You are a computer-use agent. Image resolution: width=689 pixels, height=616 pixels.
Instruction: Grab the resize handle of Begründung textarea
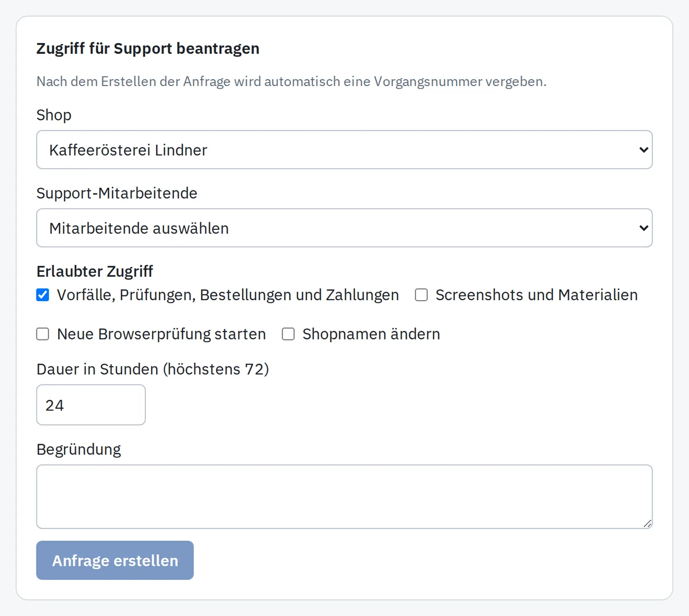click(x=648, y=523)
